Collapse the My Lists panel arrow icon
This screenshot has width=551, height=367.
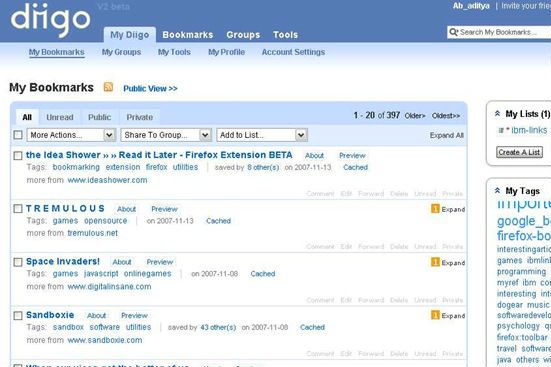pyautogui.click(x=497, y=114)
